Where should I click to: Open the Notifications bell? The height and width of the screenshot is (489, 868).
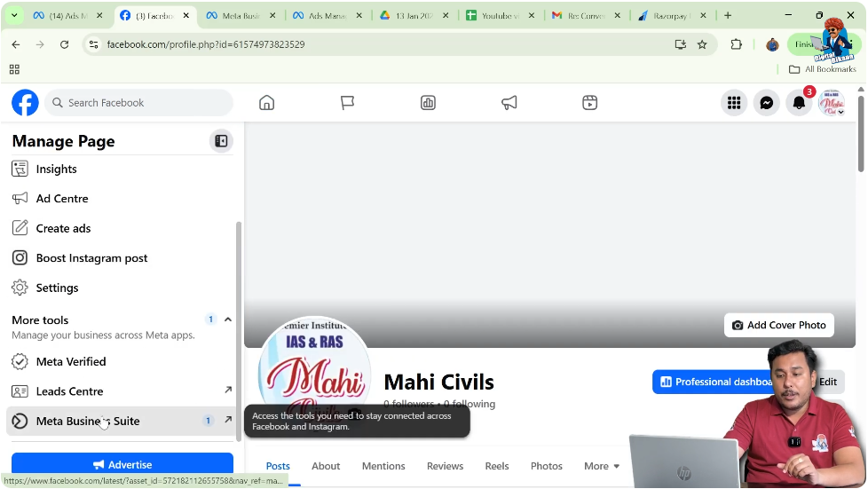click(799, 103)
